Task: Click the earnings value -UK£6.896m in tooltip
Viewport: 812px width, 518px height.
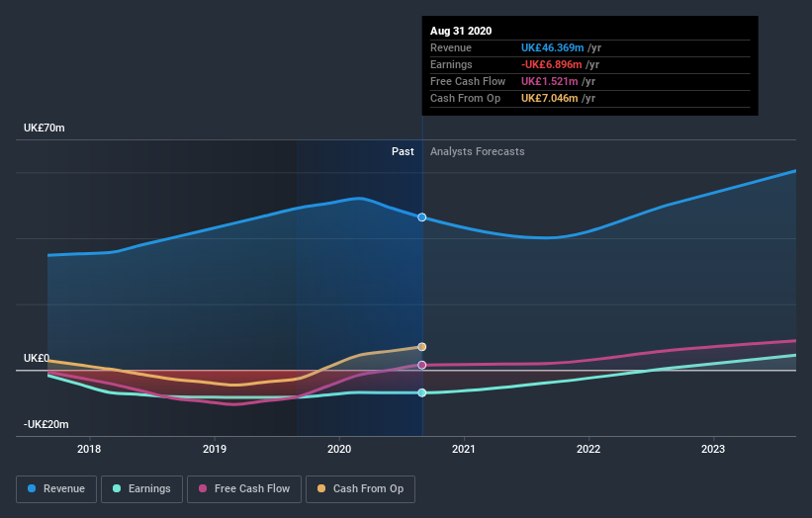Action: (552, 64)
